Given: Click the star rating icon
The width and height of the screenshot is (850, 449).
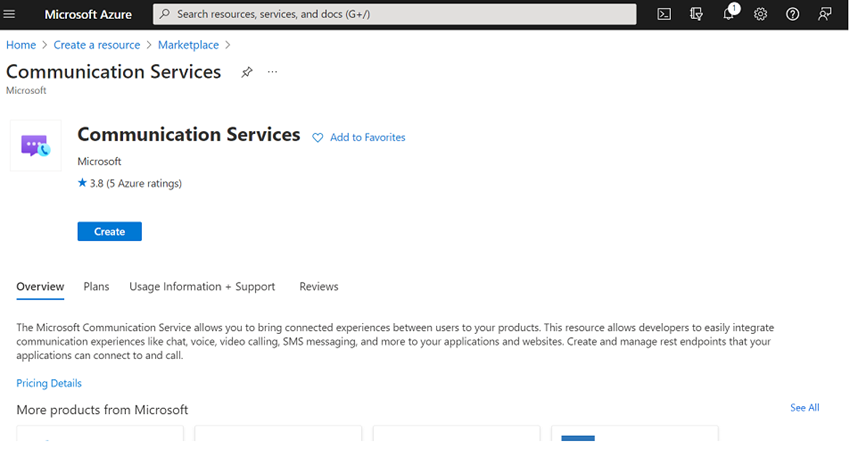Looking at the screenshot, I should 82,183.
